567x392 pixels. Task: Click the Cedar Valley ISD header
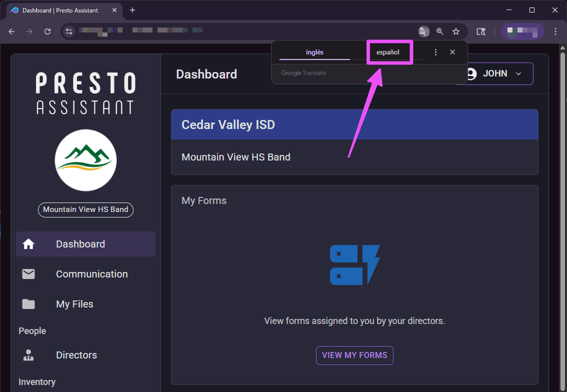(x=354, y=124)
